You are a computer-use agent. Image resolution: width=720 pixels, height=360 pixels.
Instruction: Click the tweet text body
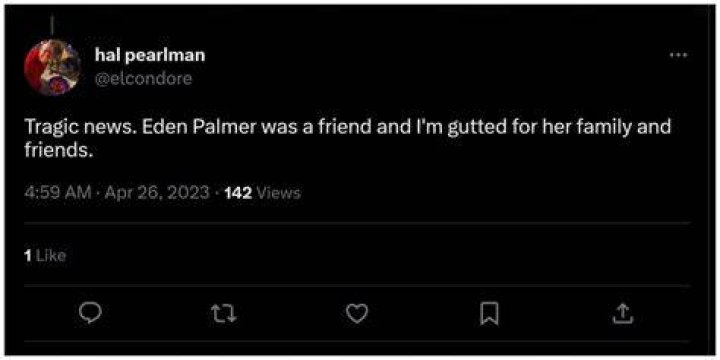pyautogui.click(x=348, y=138)
